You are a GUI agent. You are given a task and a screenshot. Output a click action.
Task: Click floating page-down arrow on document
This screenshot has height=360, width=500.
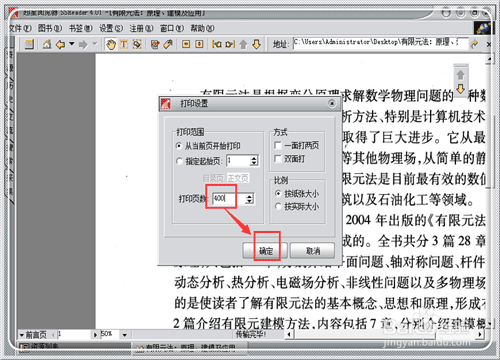[460, 88]
